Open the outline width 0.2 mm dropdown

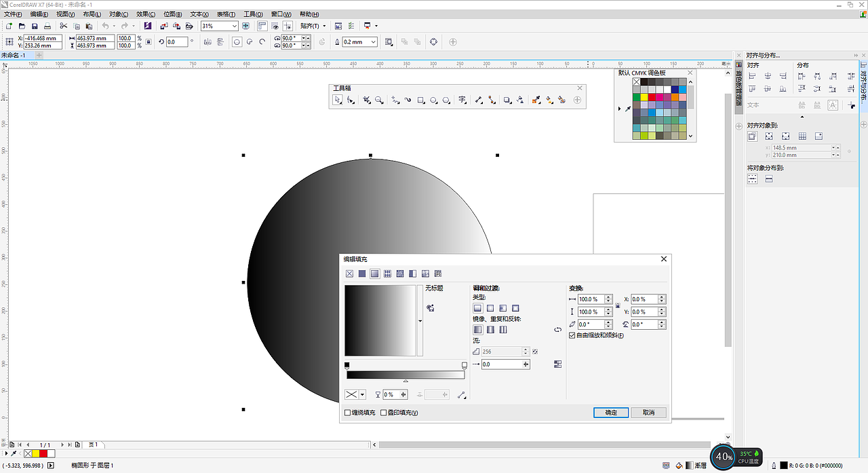coord(374,42)
